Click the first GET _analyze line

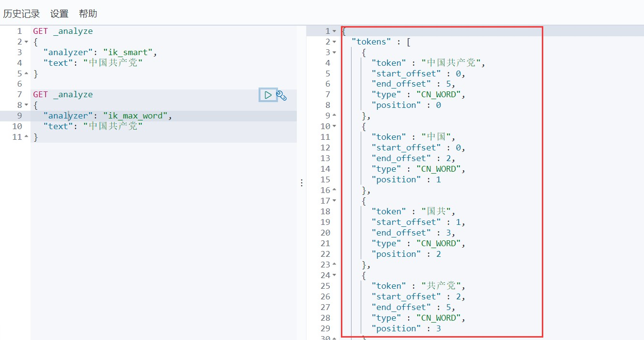click(x=63, y=31)
